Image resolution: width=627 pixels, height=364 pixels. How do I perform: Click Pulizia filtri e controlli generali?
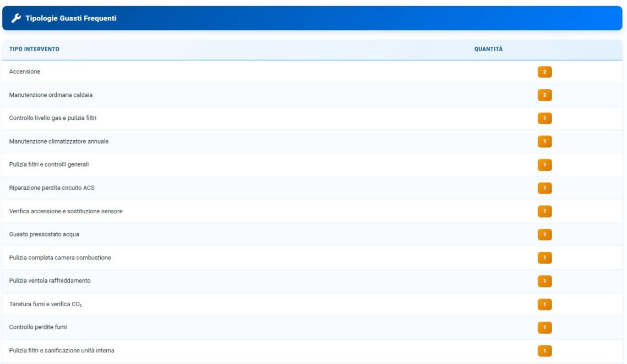coord(49,164)
